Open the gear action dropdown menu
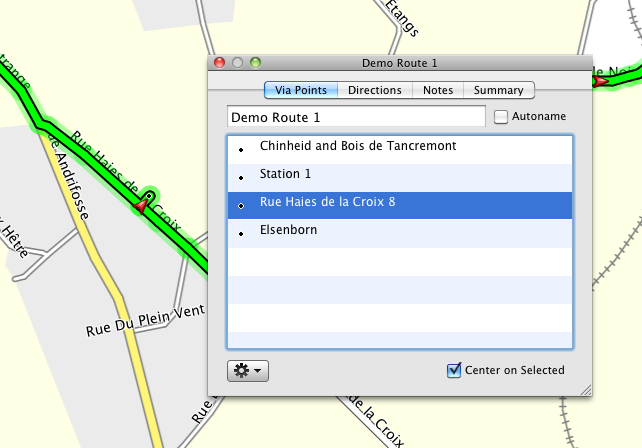 point(248,371)
